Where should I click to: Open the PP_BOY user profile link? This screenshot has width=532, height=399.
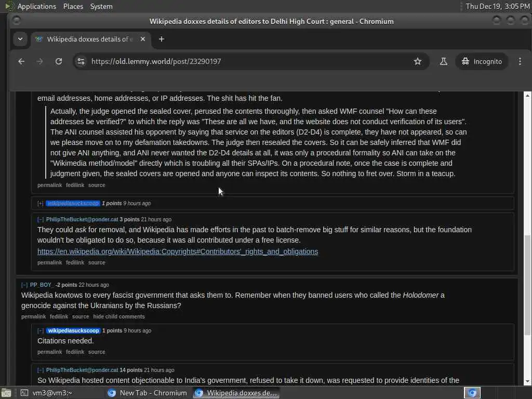click(42, 285)
